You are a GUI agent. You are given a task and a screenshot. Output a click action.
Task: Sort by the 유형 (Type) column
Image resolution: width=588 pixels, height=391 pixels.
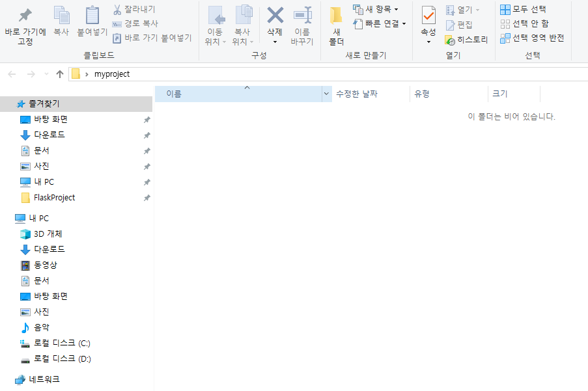[x=449, y=94]
